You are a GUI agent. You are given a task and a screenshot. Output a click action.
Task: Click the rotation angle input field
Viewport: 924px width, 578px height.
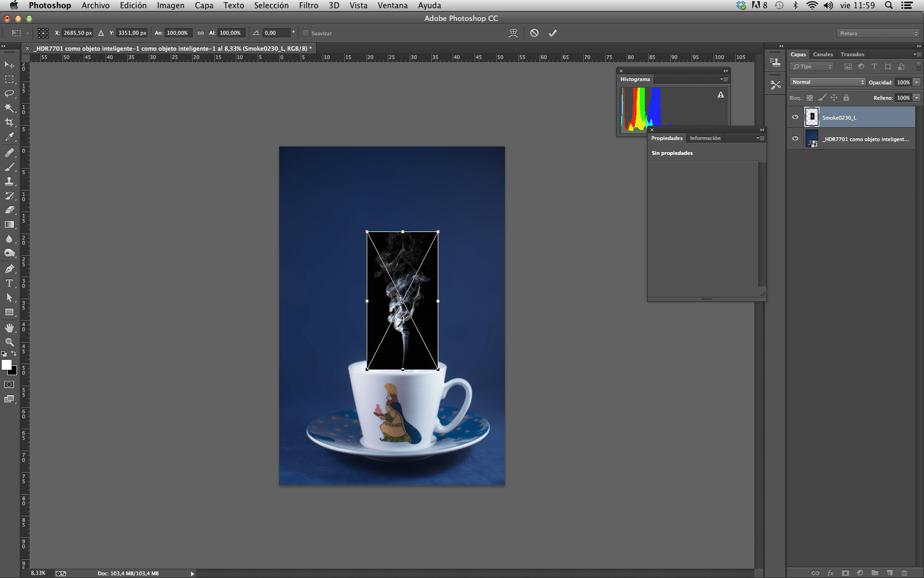[x=276, y=33]
